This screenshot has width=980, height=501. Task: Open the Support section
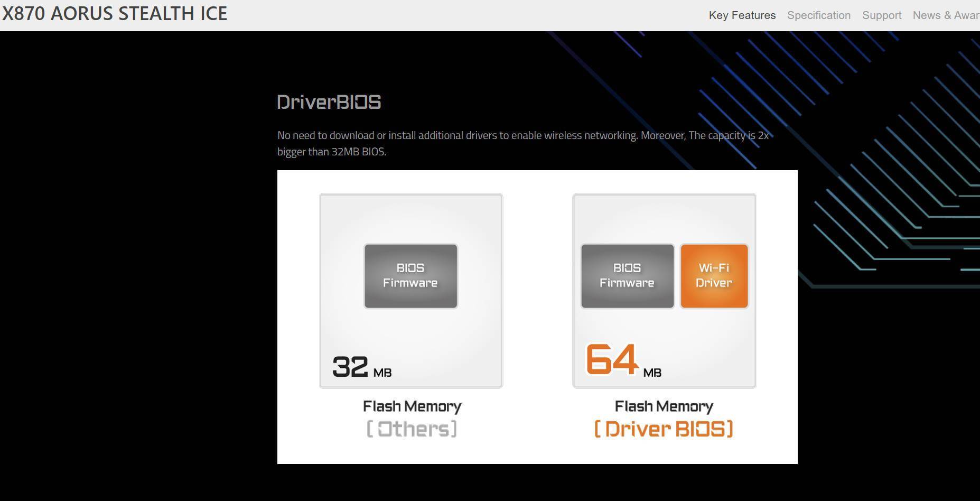[881, 15]
